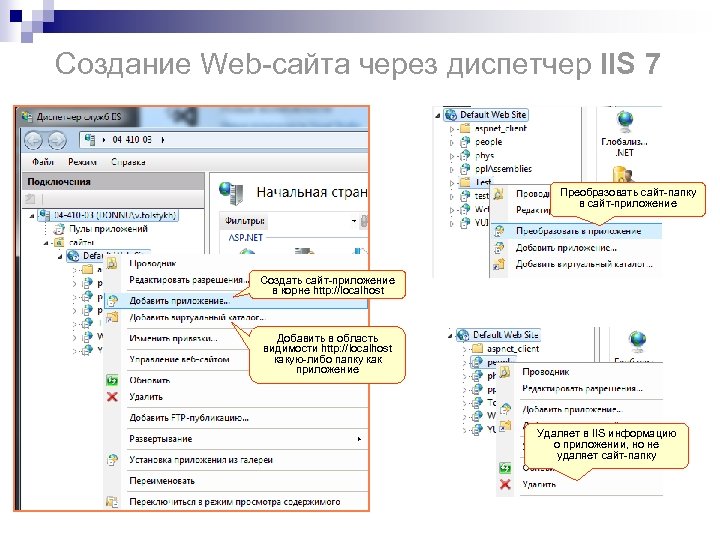Click the Пулы приложений gear icon
The width and height of the screenshot is (720, 540).
click(x=59, y=229)
